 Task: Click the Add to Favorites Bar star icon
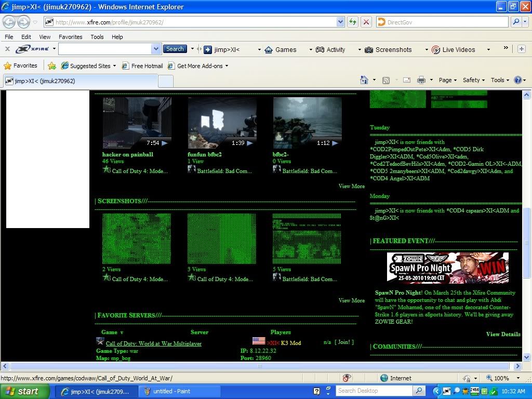(52, 66)
